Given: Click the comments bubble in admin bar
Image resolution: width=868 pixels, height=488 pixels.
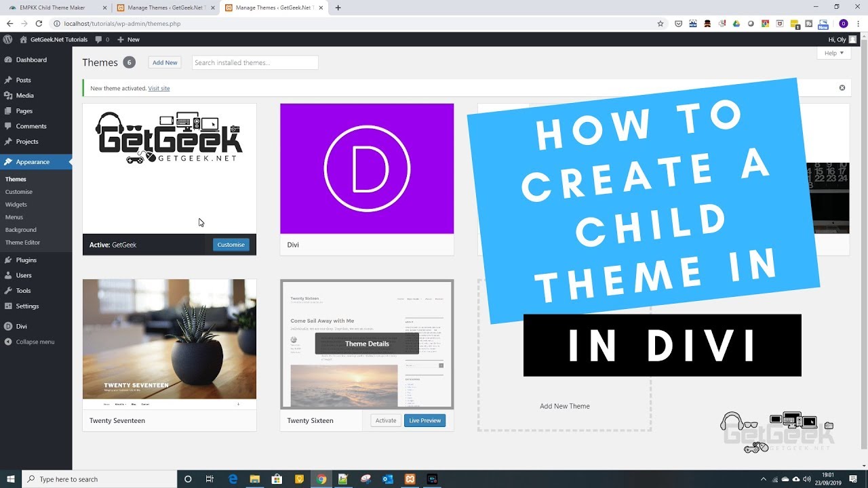Looking at the screenshot, I should pyautogui.click(x=102, y=39).
